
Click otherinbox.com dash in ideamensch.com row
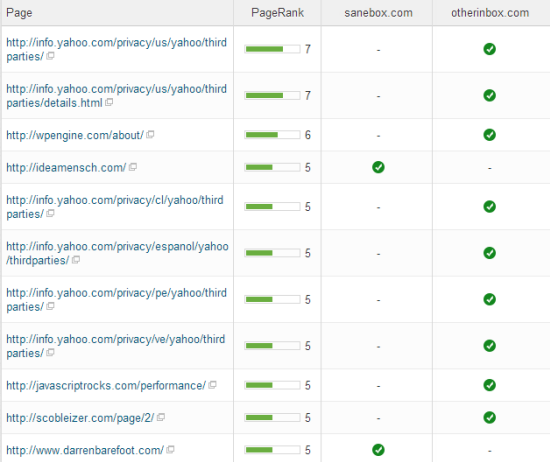[489, 168]
